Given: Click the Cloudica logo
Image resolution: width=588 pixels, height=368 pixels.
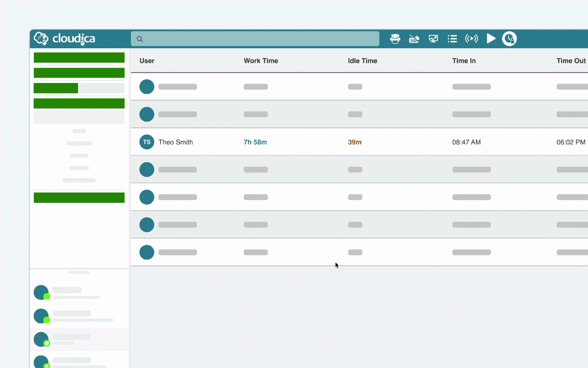Looking at the screenshot, I should tap(65, 39).
